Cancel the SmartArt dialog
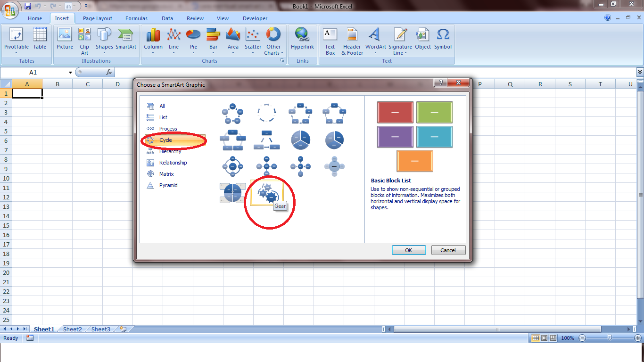 click(x=448, y=250)
